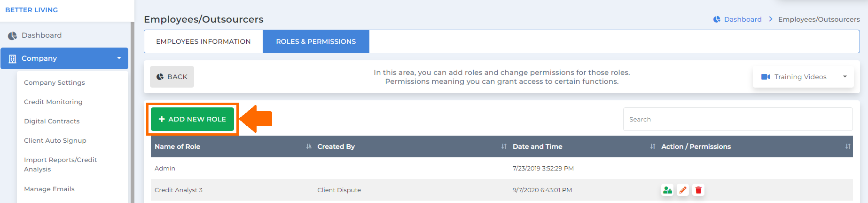868x203 pixels.
Task: Click the video camera icon near Training Videos
Action: tap(766, 77)
